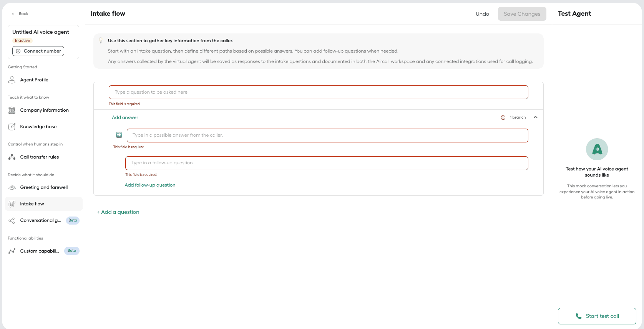Click the Custom capabilities graph icon

[12, 251]
